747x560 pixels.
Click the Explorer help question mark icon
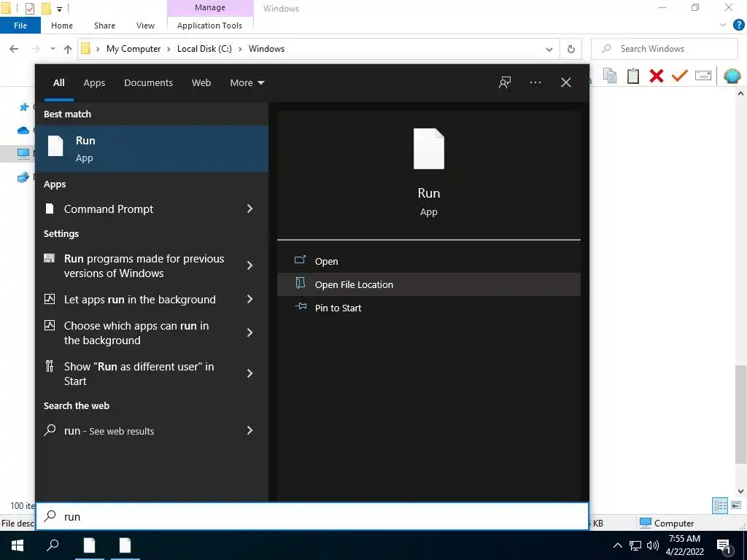point(738,26)
